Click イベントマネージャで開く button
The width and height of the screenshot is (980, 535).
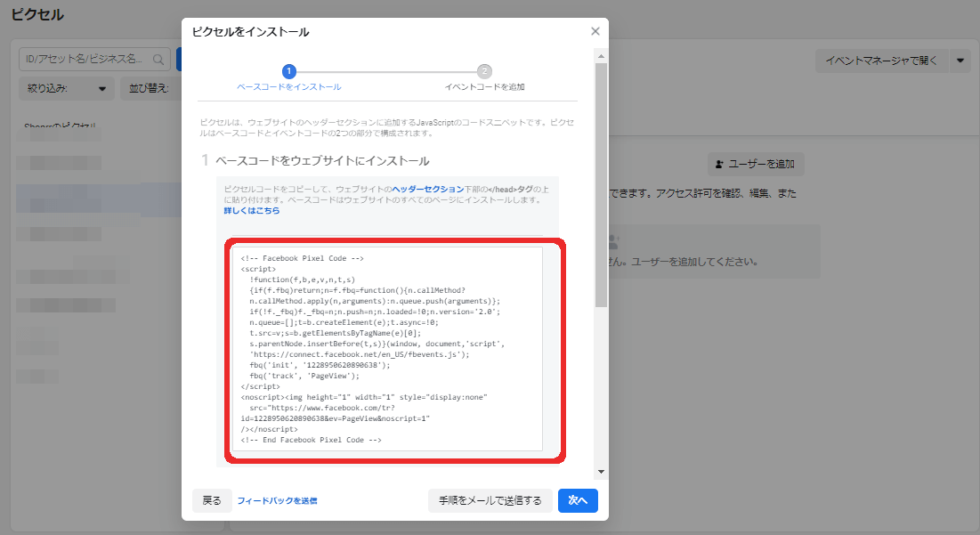click(881, 61)
